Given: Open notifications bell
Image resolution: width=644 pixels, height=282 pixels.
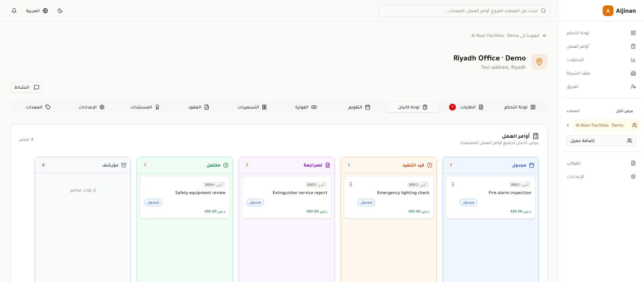Looking at the screenshot, I should 14,11.
